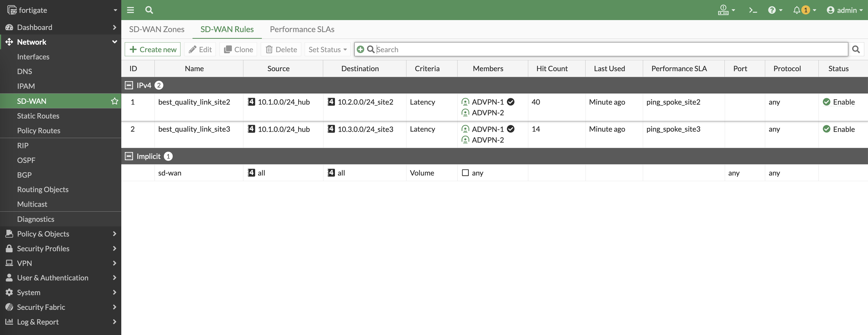868x335 pixels.
Task: Collapse the Implicit rules group
Action: coord(129,156)
